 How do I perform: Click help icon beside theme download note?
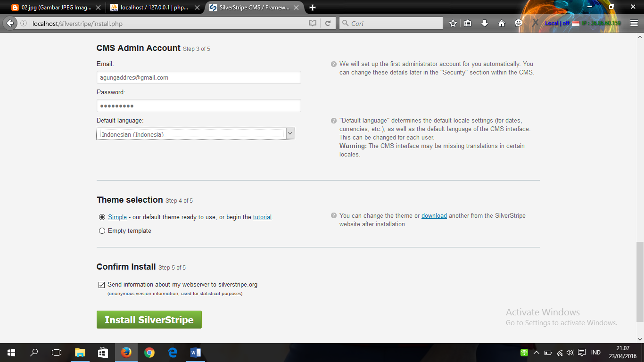[334, 216]
